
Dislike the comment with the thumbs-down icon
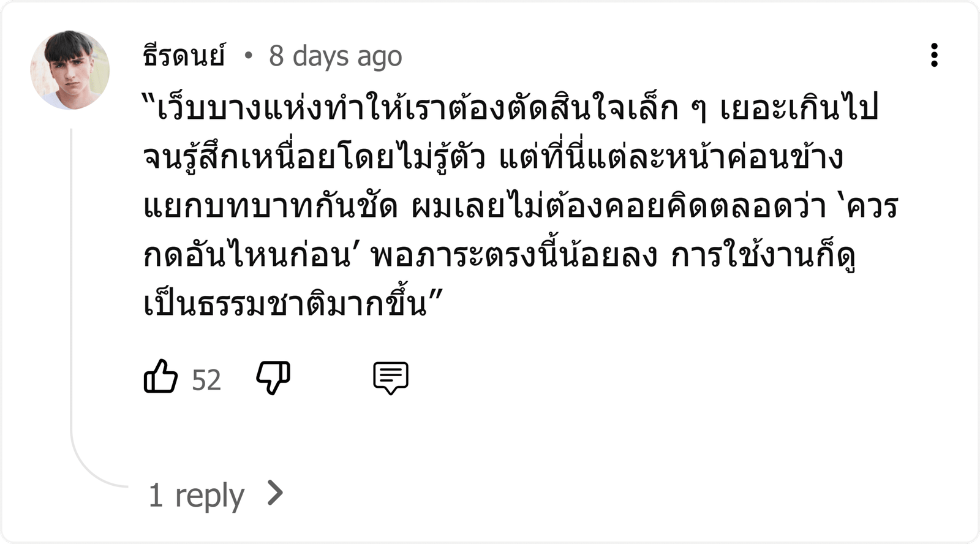coord(273,377)
